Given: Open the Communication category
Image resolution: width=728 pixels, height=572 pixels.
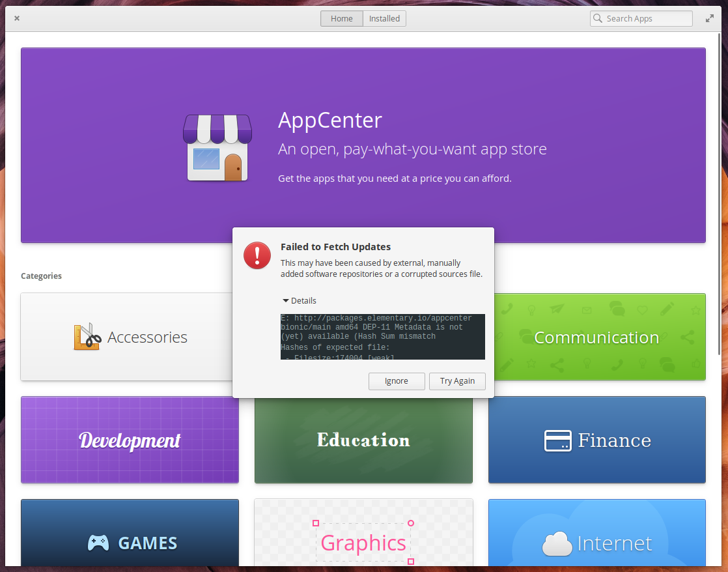Looking at the screenshot, I should pos(600,337).
